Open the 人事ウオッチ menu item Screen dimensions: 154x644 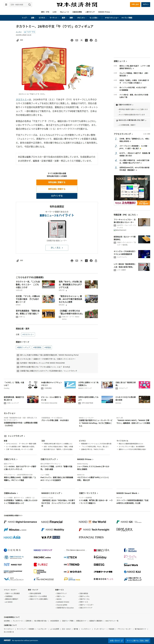[x=90, y=12]
